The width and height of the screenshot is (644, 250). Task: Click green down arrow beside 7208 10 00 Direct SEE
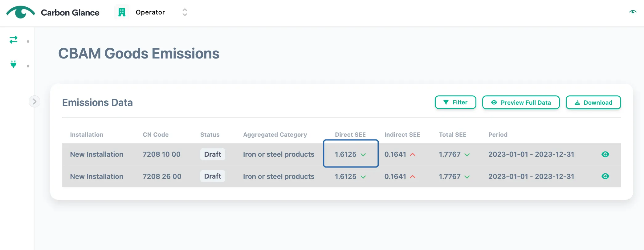pos(363,155)
